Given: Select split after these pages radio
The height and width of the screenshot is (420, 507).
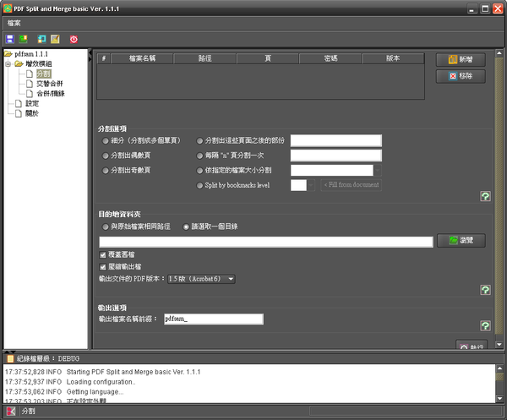Looking at the screenshot, I should (199, 140).
